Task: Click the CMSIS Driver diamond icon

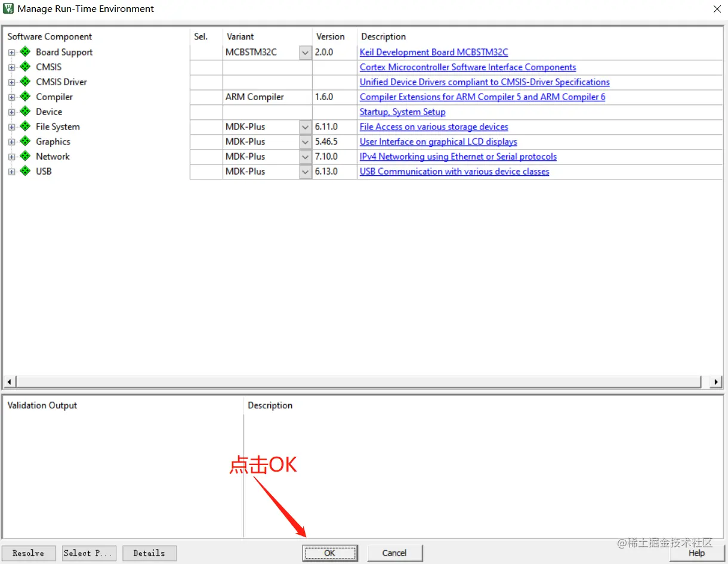Action: pos(25,82)
